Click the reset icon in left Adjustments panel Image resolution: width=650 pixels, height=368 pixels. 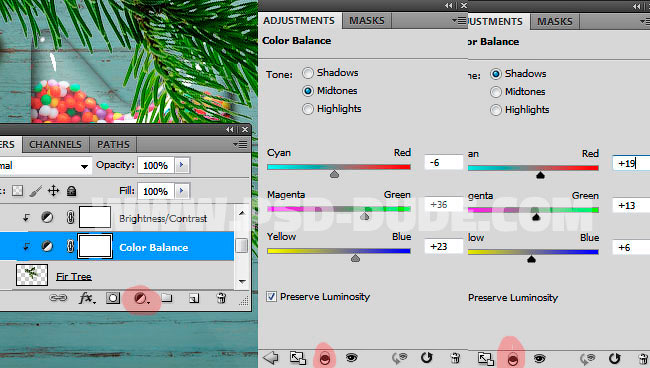[x=426, y=357]
